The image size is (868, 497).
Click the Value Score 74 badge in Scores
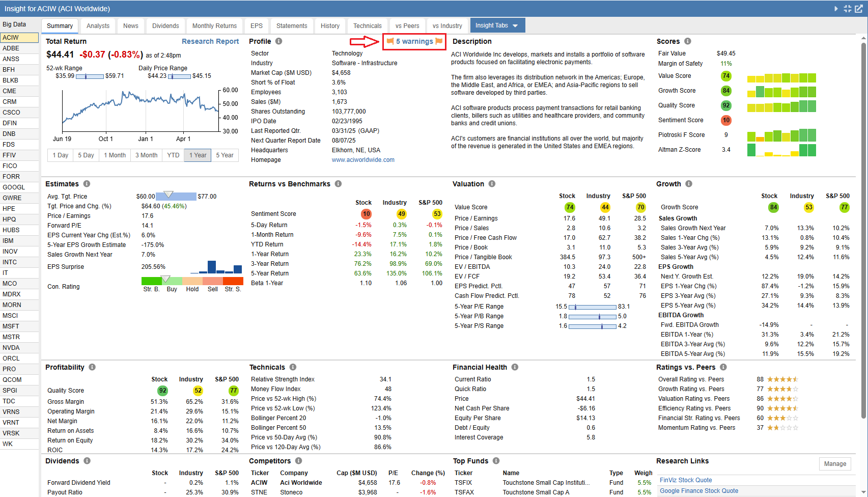pos(726,76)
